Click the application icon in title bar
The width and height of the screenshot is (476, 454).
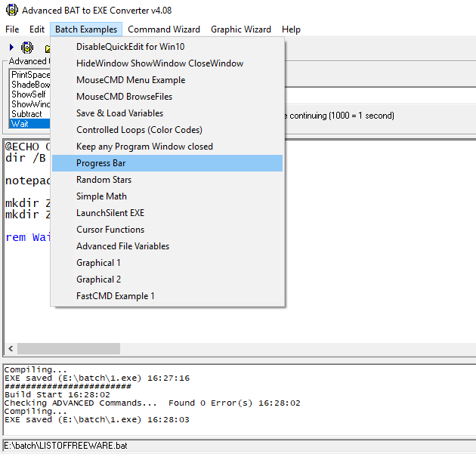12,10
